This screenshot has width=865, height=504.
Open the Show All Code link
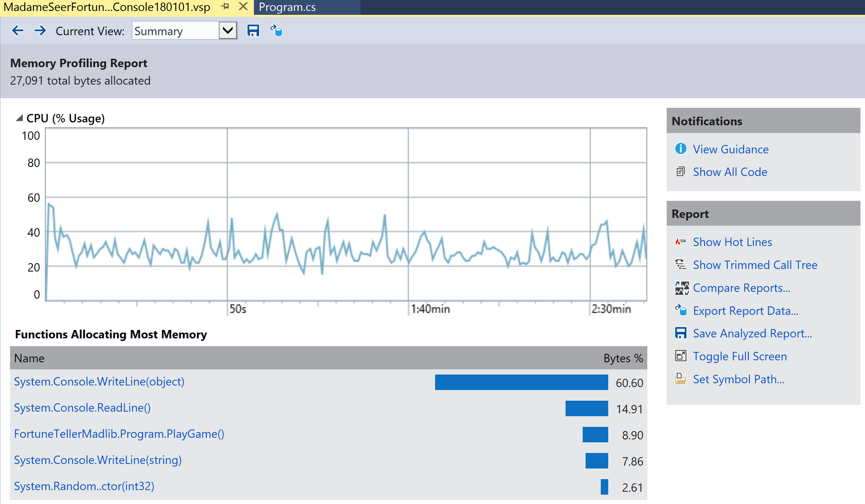tap(730, 172)
